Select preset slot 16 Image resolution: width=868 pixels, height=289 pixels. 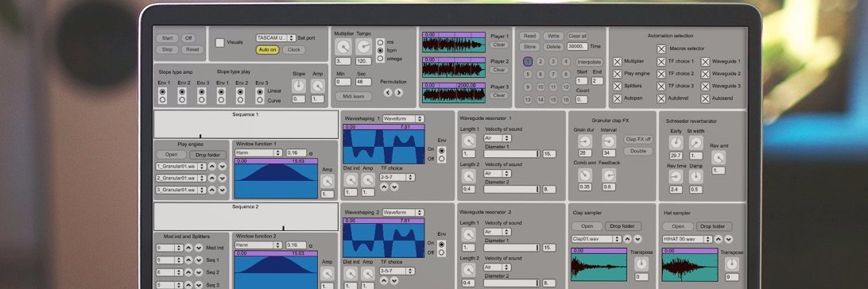point(566,99)
